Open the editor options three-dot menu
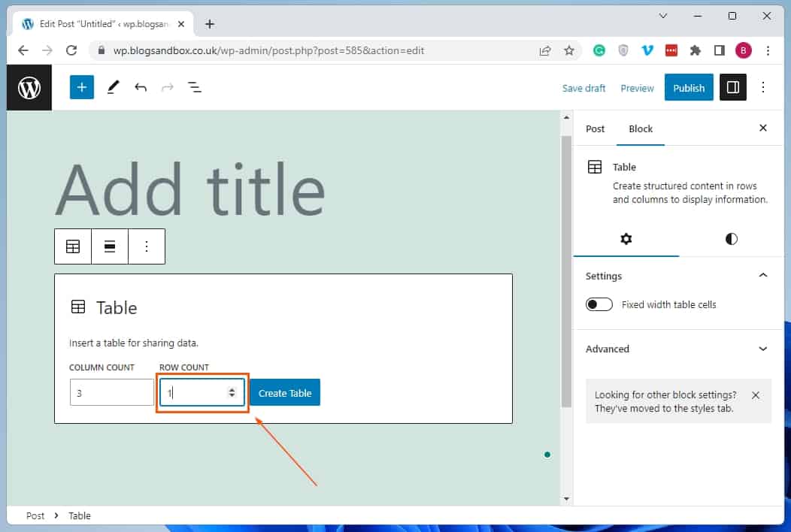Screen dimensions: 791x532 point(763,87)
